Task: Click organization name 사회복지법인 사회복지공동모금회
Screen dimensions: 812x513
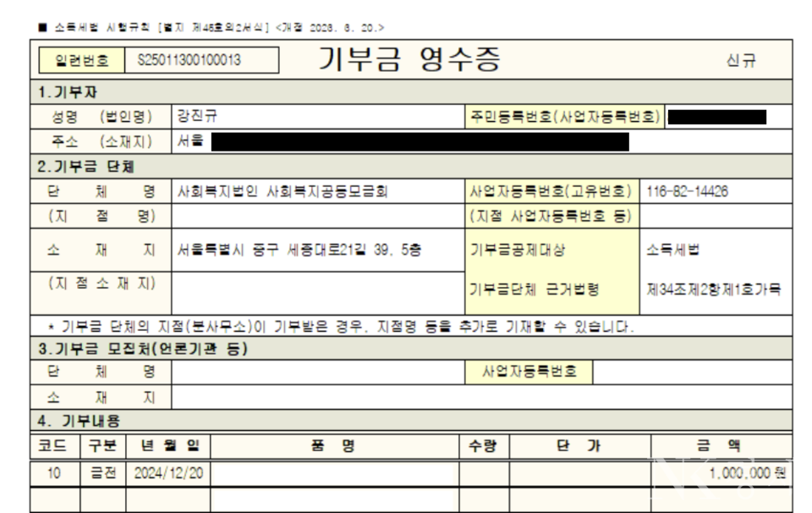Action: point(283,191)
